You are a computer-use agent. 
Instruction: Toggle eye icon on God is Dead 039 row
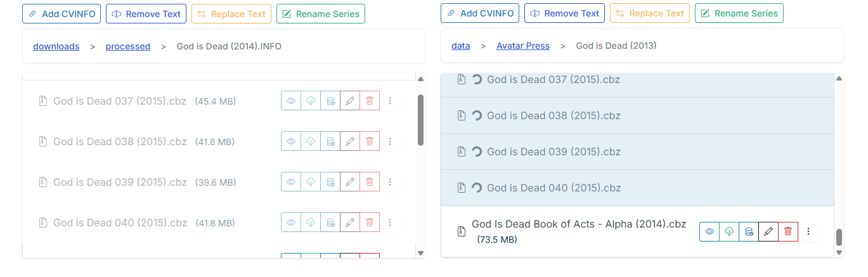pyautogui.click(x=291, y=182)
